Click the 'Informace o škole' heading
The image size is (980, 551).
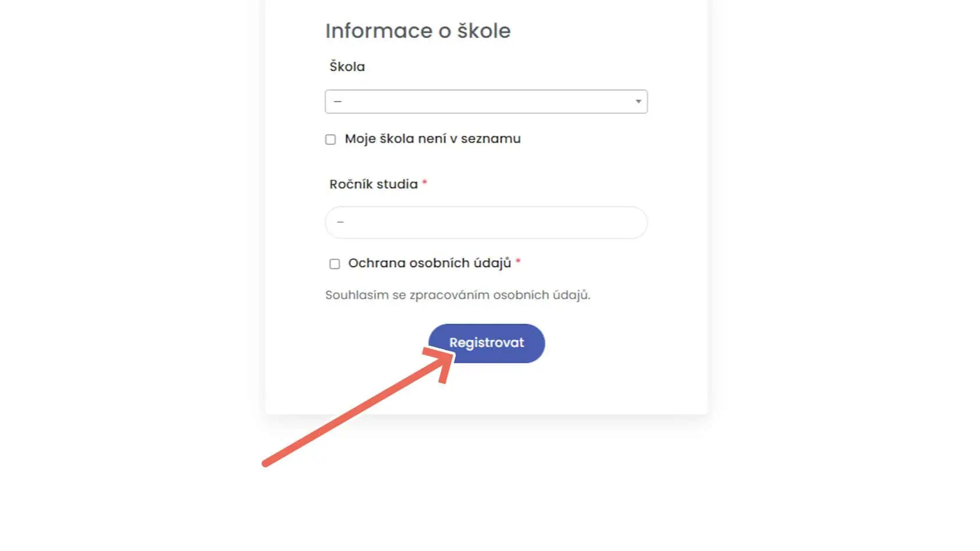coord(417,31)
